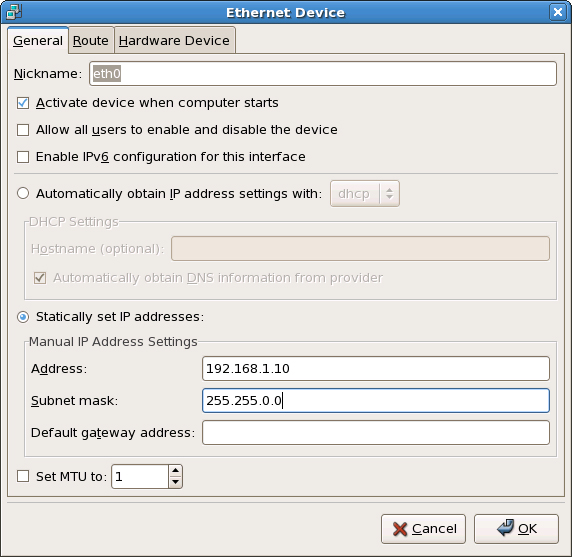Confirm settings with OK button
This screenshot has height=557, width=572.
[516, 529]
